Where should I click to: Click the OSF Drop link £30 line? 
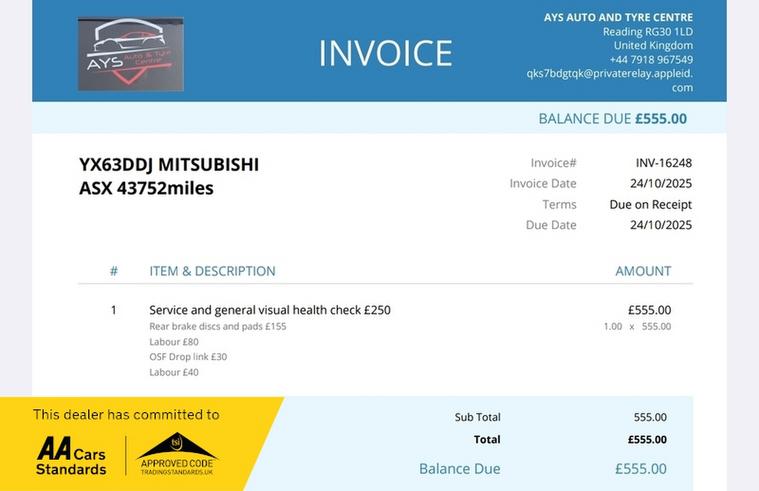pyautogui.click(x=188, y=357)
